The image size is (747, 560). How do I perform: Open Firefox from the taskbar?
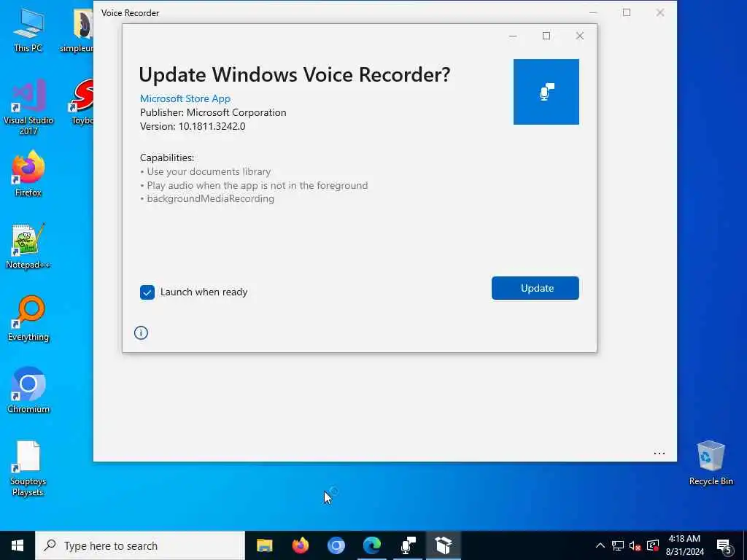300,545
